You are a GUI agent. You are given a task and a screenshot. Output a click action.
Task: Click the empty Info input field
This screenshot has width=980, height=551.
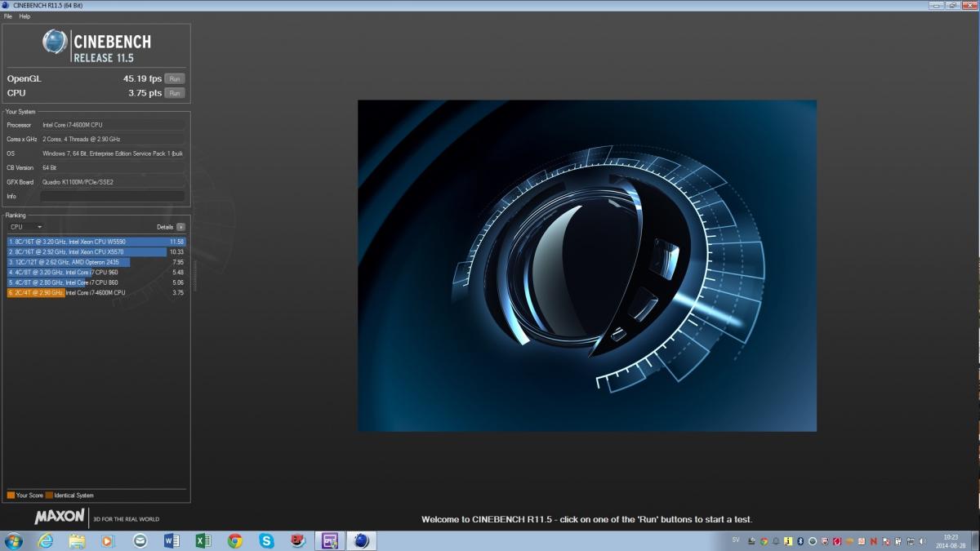click(x=113, y=197)
